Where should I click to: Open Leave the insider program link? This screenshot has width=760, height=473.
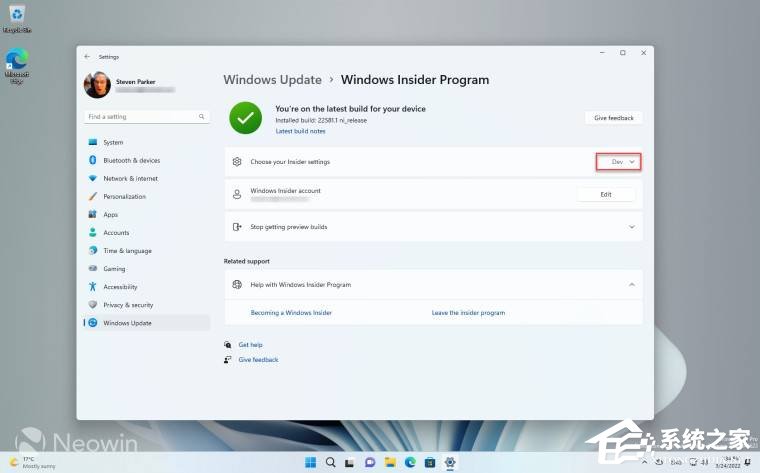(x=468, y=313)
